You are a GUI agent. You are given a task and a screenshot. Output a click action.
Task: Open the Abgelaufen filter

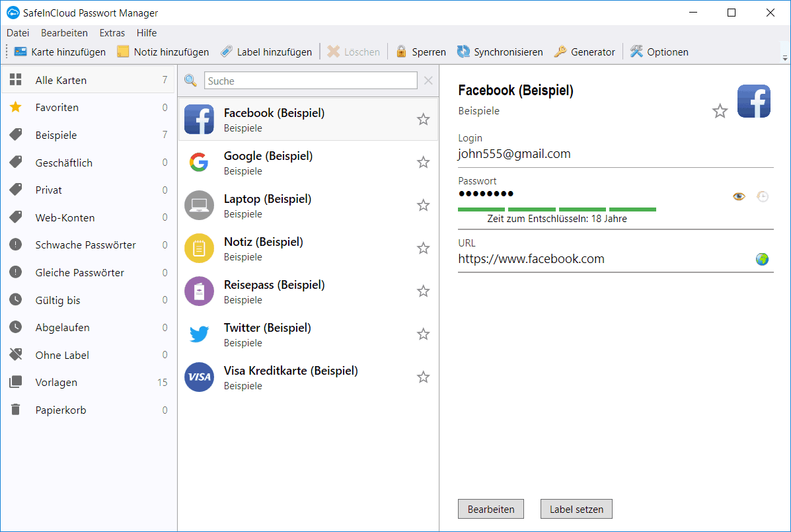pyautogui.click(x=89, y=328)
